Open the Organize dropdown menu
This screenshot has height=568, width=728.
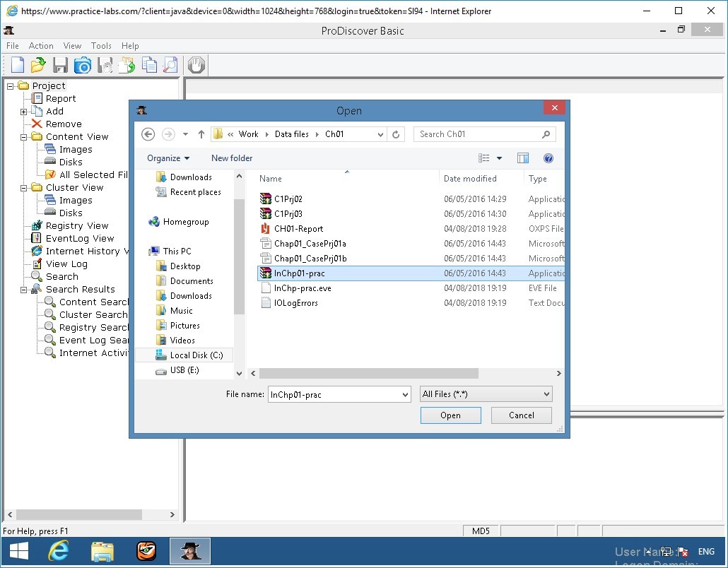point(168,158)
